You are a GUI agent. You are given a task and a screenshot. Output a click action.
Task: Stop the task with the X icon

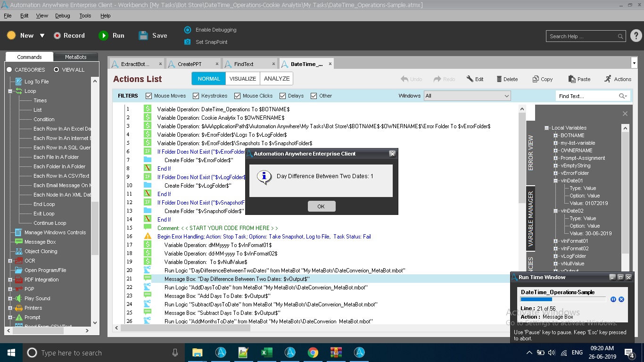621,299
